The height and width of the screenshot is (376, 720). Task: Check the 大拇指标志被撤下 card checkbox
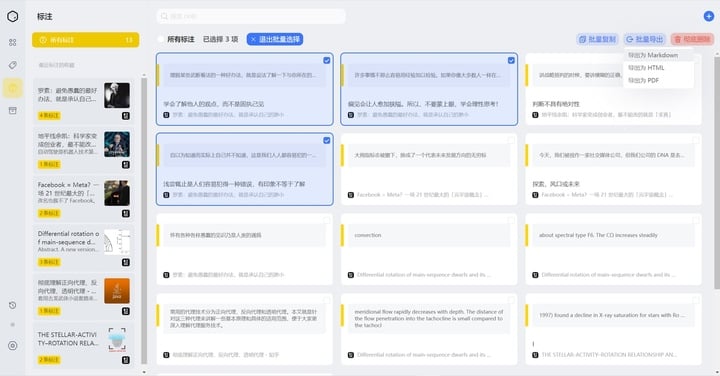pos(511,140)
